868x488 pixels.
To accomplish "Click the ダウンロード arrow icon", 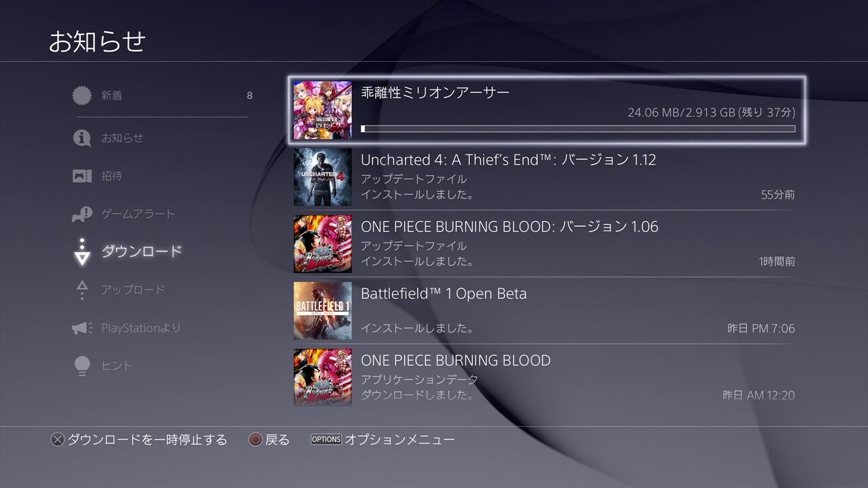I will (82, 251).
